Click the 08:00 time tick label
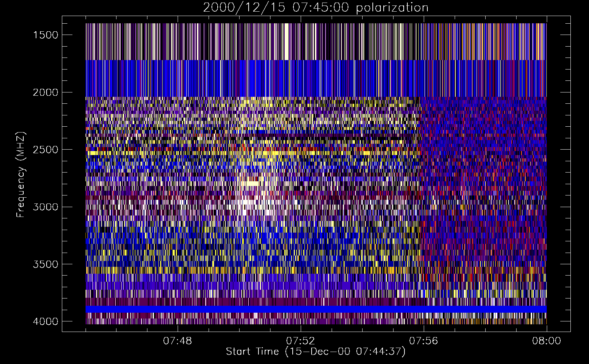Viewport: 589px width, 364px height. pos(547,341)
